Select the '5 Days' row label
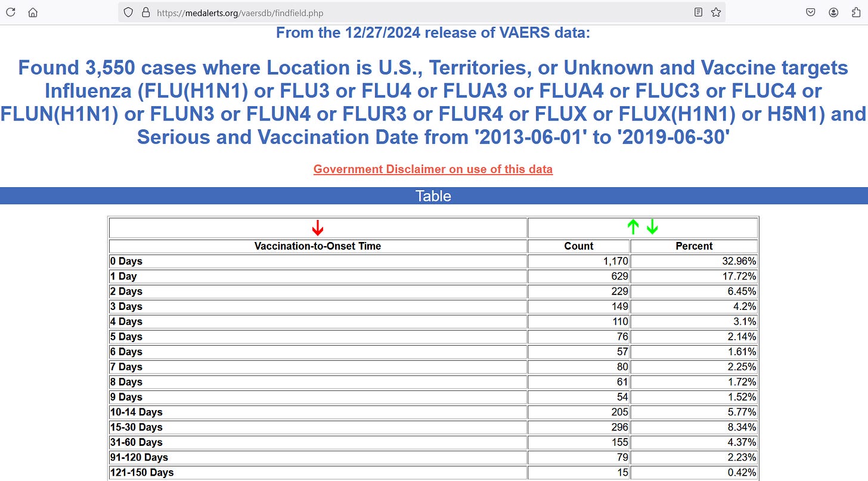 tap(126, 337)
